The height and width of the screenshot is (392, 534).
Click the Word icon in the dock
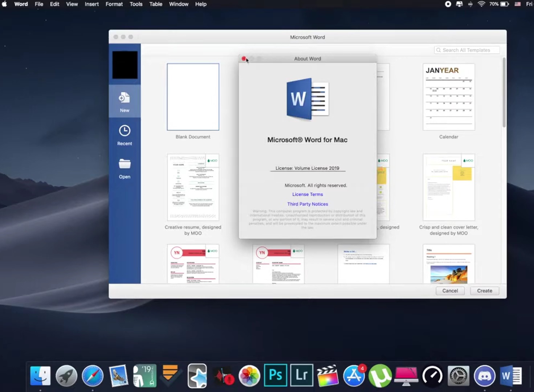pos(511,376)
